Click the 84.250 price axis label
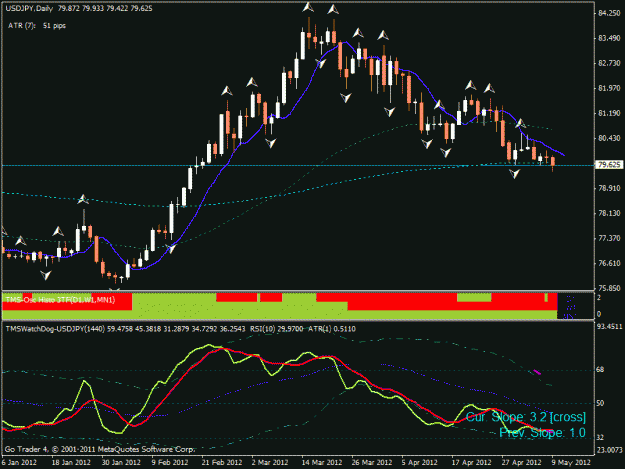The width and height of the screenshot is (625, 469). pos(609,13)
